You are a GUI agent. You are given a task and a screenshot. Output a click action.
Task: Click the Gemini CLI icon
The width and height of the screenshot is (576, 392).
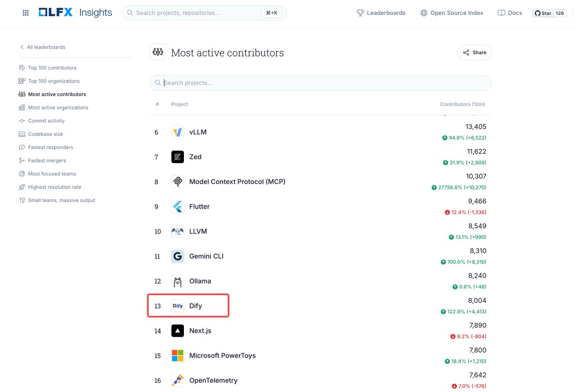click(x=177, y=256)
